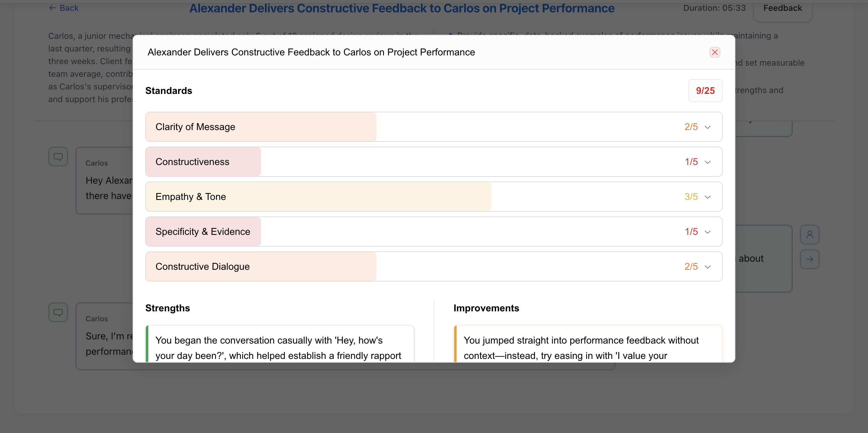Click the 1/5 score for Constructiveness
The width and height of the screenshot is (868, 433).
pyautogui.click(x=691, y=162)
